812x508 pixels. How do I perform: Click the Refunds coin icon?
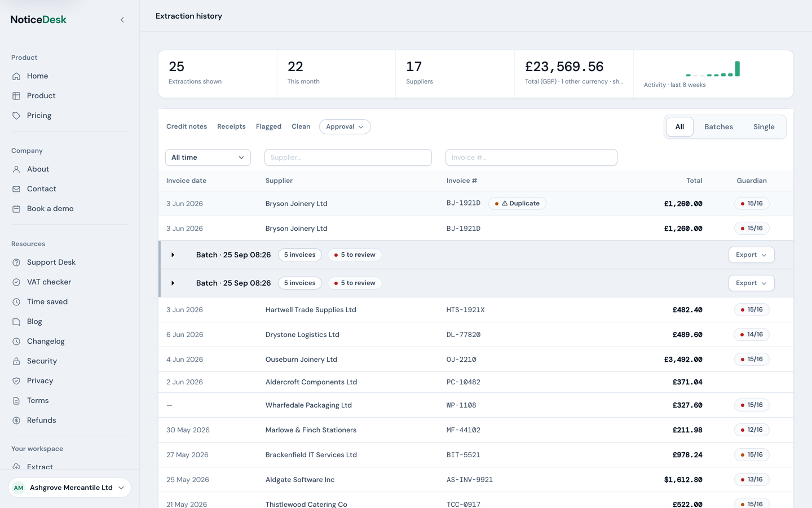(16, 421)
